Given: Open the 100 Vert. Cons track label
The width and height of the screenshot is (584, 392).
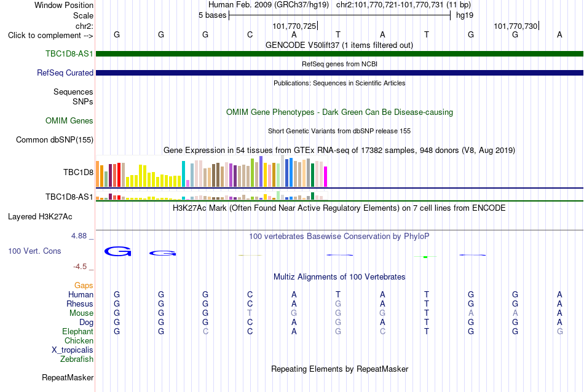Looking at the screenshot, I should (x=34, y=251).
